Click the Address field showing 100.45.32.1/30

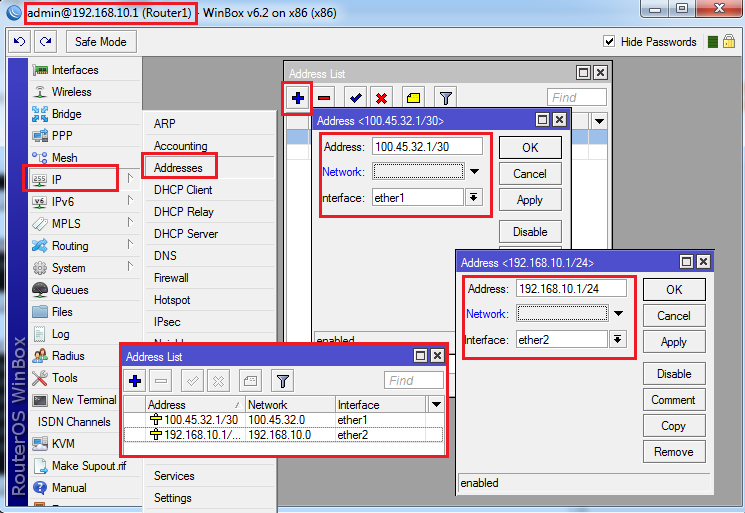pos(427,146)
